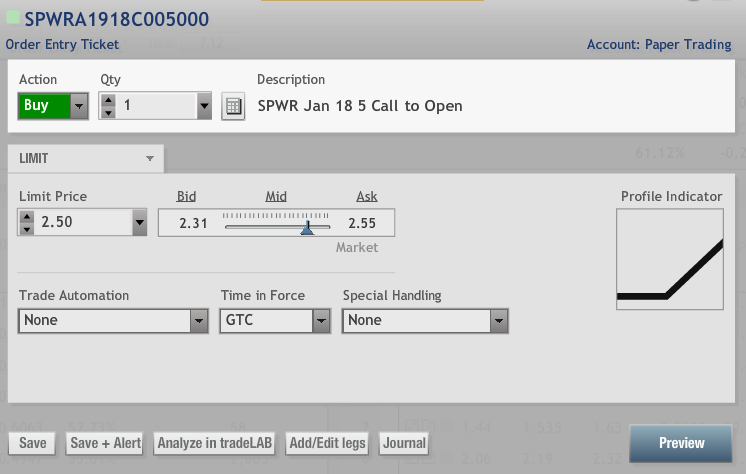Screen dimensions: 746x474
Task: Raise limit price with up arrow
Action: point(26,217)
